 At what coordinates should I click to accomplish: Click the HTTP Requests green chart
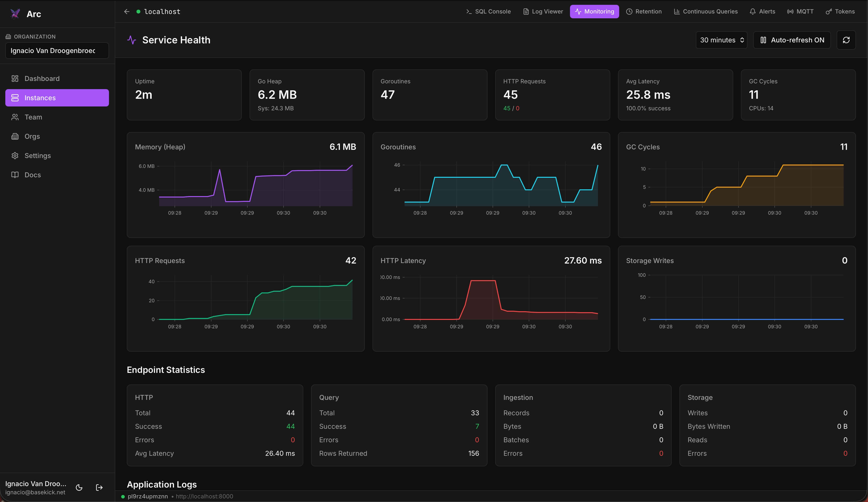coord(246,298)
